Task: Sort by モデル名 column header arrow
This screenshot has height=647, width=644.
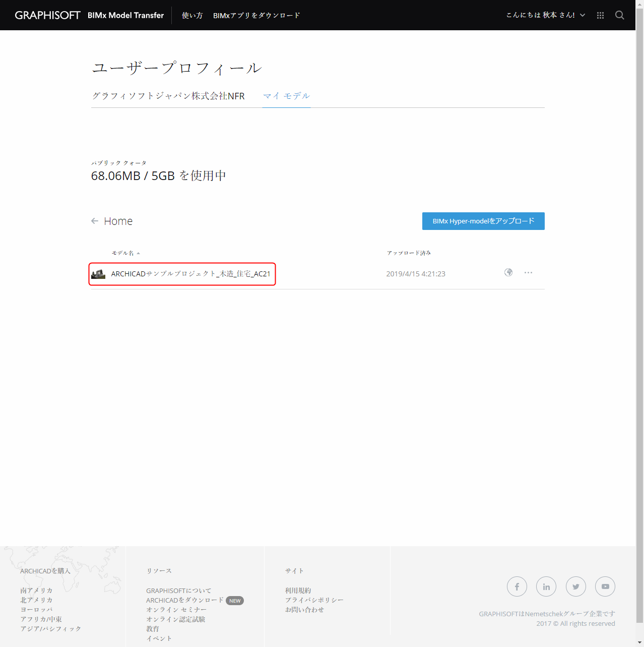Action: coord(138,253)
